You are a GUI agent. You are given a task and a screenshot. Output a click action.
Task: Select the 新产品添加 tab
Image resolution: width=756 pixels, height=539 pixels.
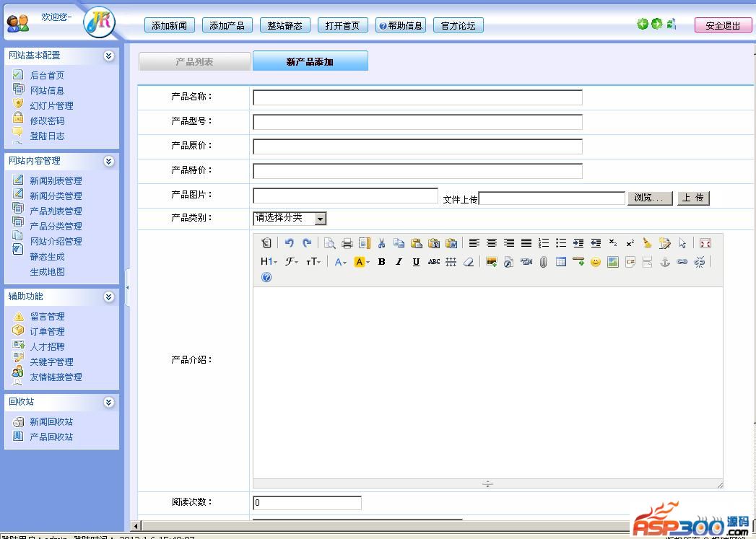[x=310, y=62]
